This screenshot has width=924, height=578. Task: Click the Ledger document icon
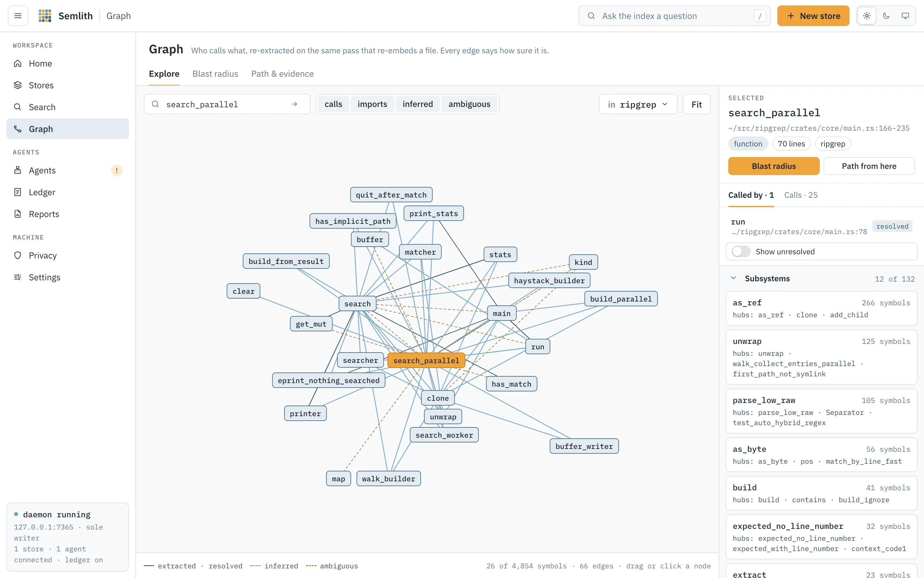[18, 192]
